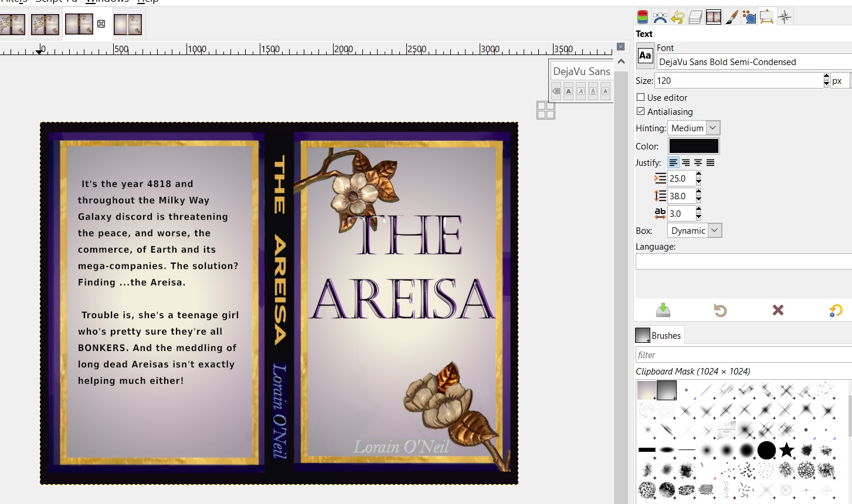Click the Language input field

click(744, 261)
